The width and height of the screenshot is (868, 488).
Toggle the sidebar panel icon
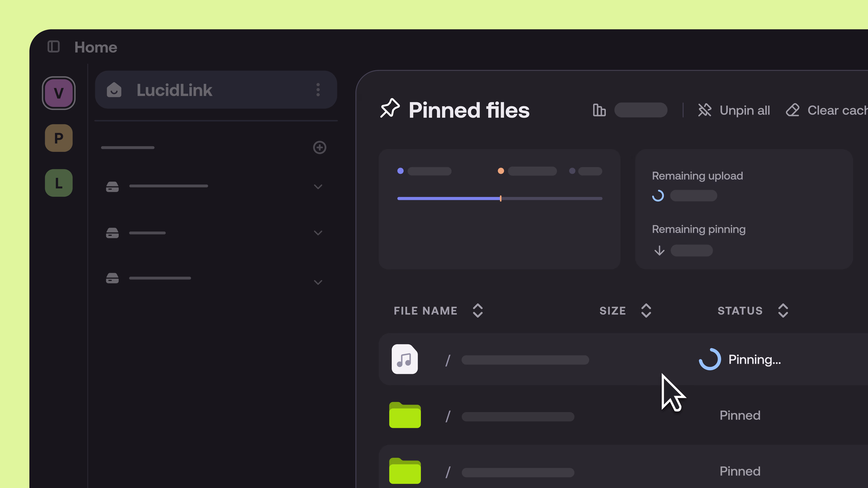(x=53, y=47)
